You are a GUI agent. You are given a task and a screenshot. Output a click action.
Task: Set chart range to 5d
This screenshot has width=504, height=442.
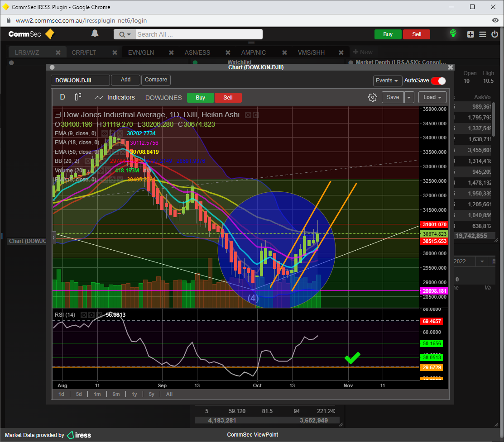coord(79,394)
